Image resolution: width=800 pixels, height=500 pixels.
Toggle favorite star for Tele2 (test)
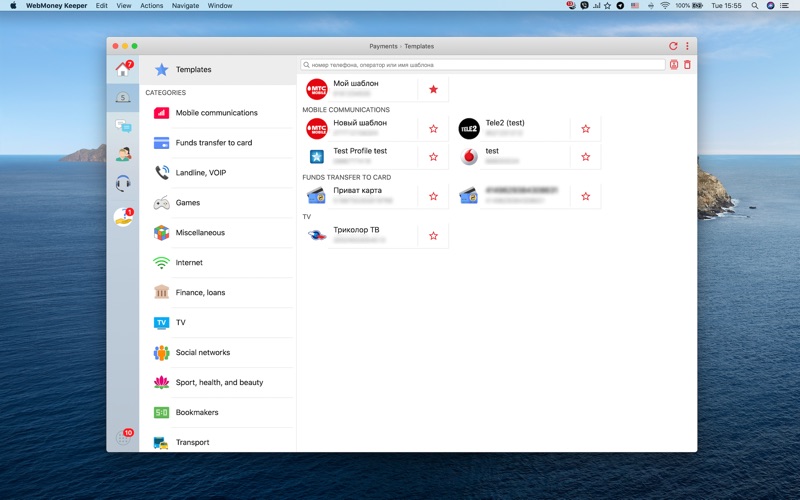tap(585, 129)
